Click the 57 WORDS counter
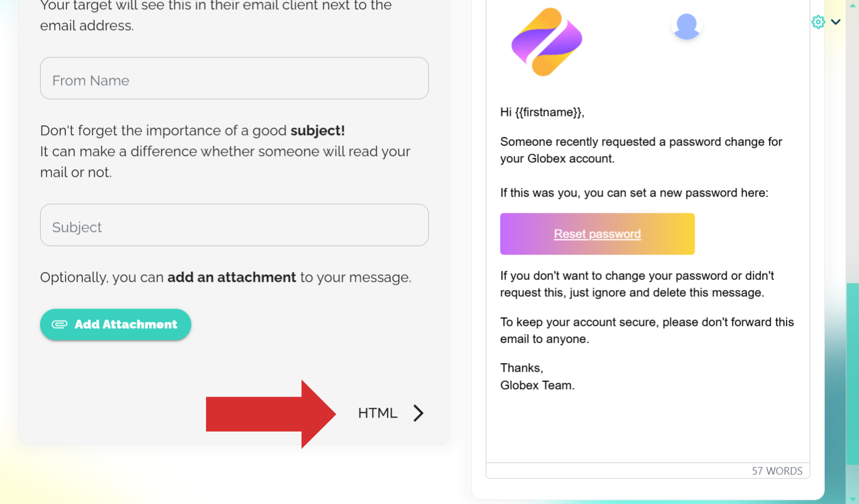The image size is (859, 504). click(777, 471)
